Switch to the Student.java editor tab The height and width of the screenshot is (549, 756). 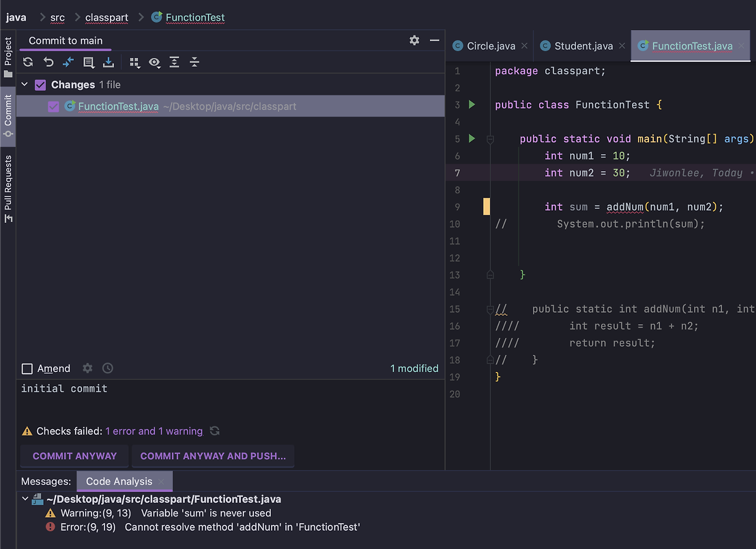[x=583, y=46]
